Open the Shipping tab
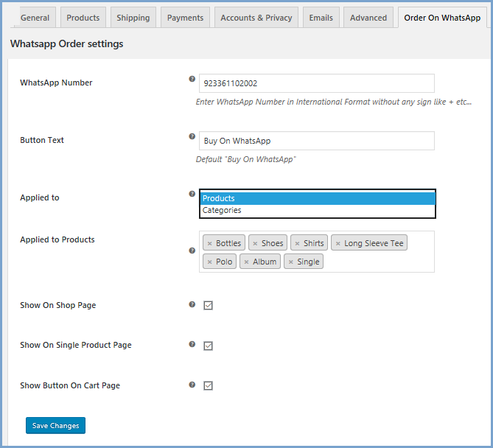 [x=133, y=18]
